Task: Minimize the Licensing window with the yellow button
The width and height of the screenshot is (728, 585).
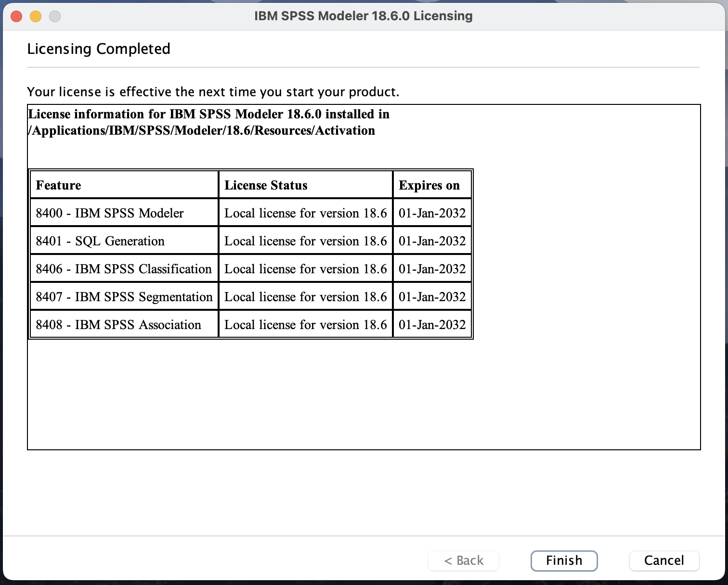Action: (x=36, y=16)
